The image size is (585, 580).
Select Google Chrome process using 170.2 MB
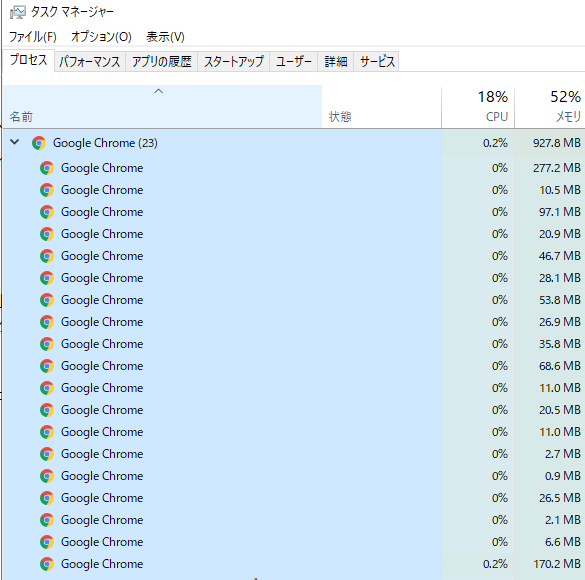294,564
